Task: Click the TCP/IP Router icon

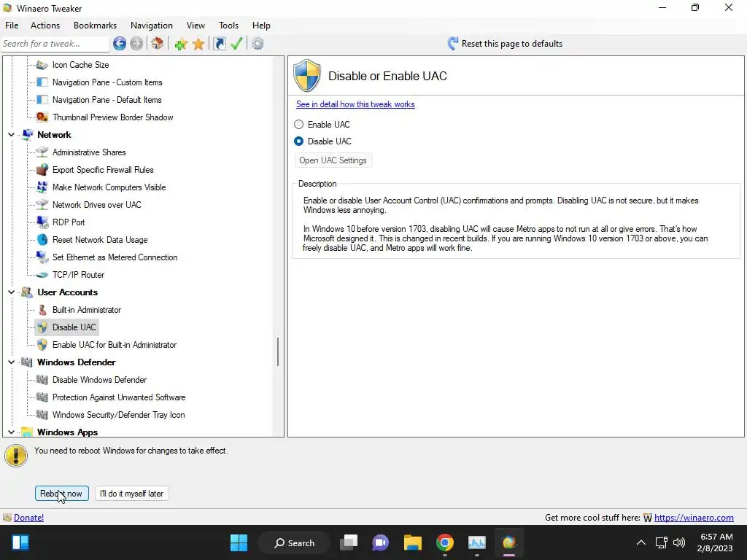Action: 42,275
